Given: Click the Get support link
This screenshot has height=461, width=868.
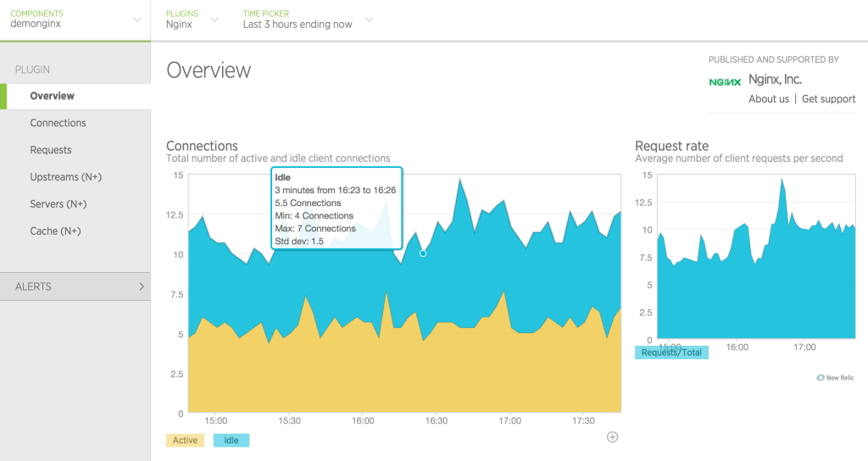Looking at the screenshot, I should [x=828, y=99].
